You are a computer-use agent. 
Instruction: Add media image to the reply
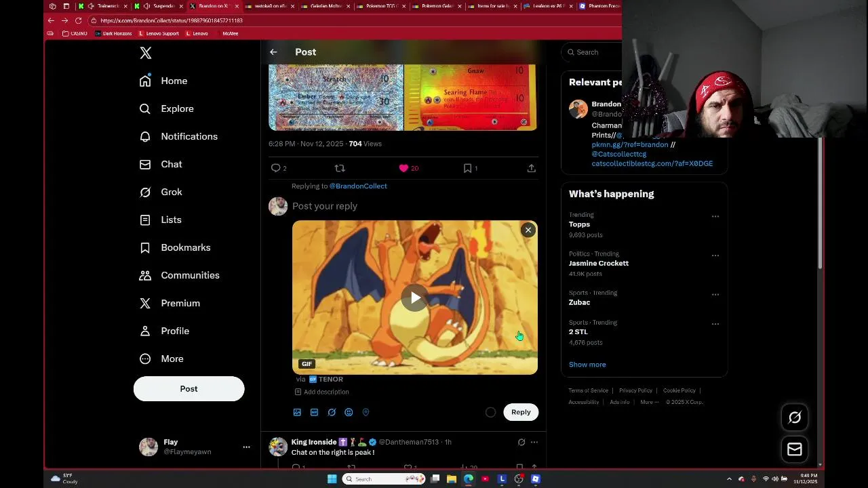click(297, 412)
